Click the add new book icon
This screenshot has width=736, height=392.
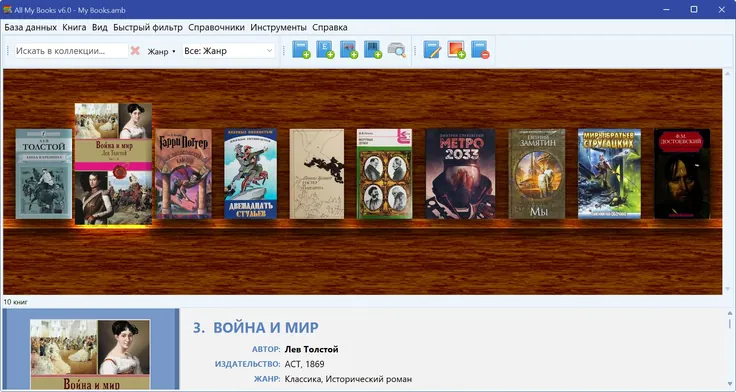[x=301, y=50]
